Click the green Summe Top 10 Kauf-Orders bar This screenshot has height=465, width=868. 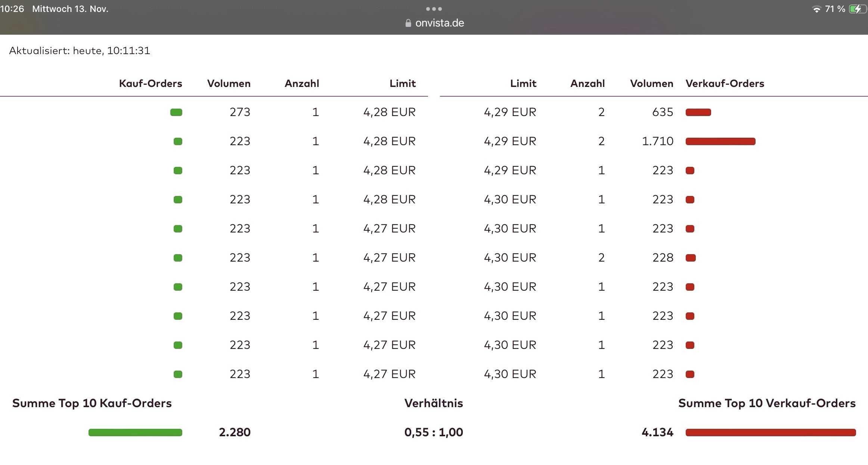[x=135, y=433]
